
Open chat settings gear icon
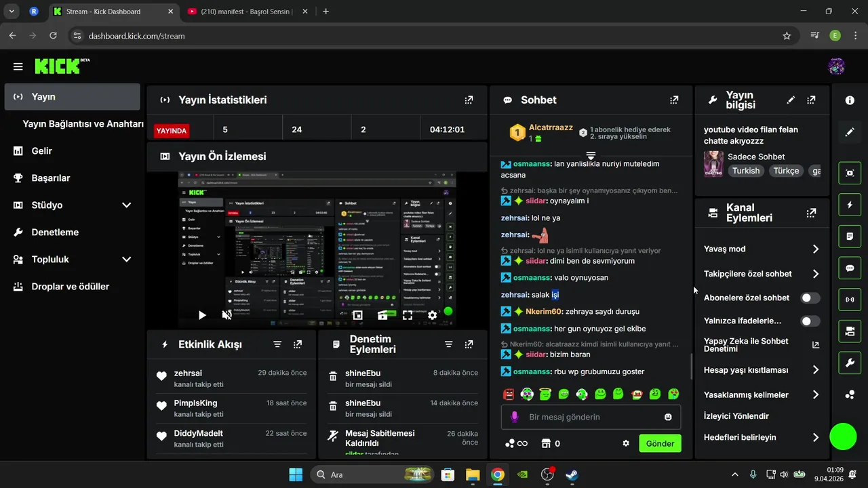[626, 443]
